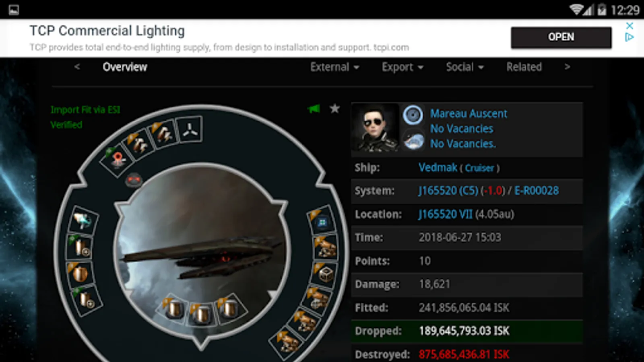Open the TCP Commercial Lighting ad title
This screenshot has height=362, width=644.
(107, 31)
